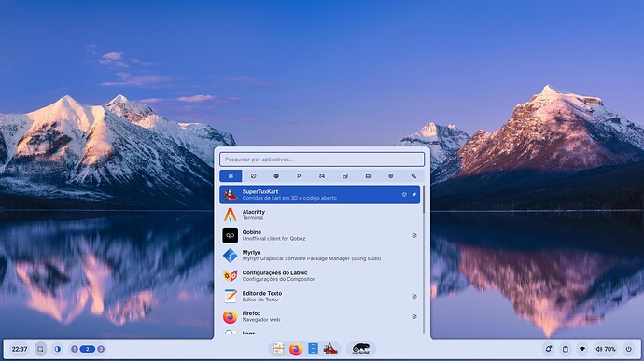Switch to workspace 1
The image size is (644, 361).
[75, 349]
